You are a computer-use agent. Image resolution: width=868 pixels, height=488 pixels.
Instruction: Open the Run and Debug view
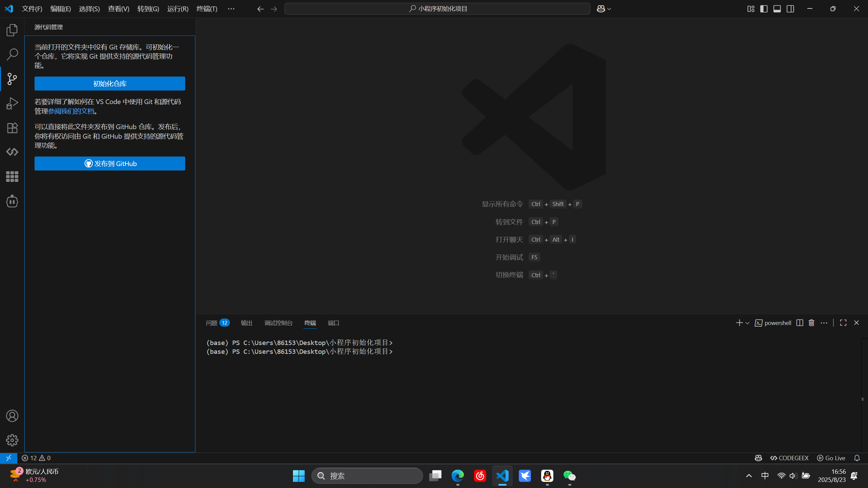point(12,103)
